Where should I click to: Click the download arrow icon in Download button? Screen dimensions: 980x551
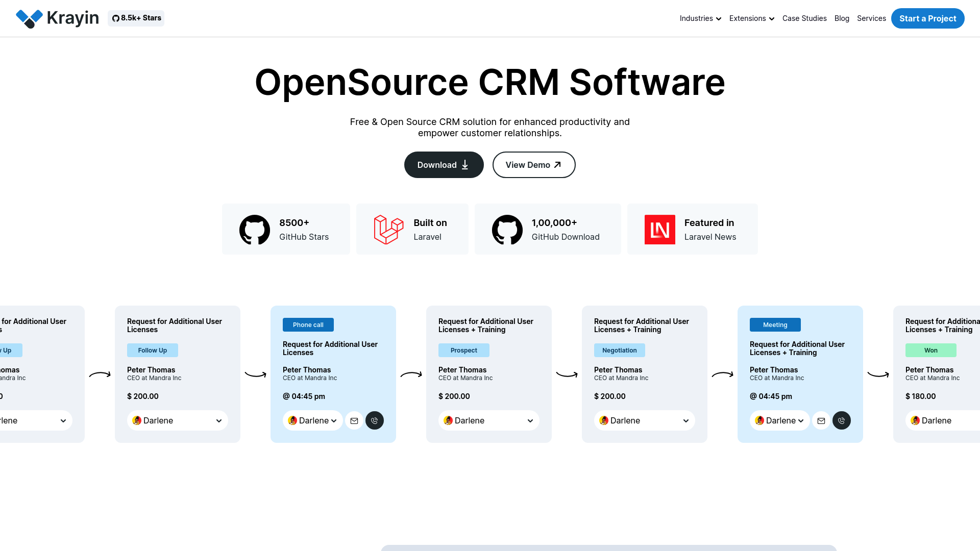pos(465,165)
